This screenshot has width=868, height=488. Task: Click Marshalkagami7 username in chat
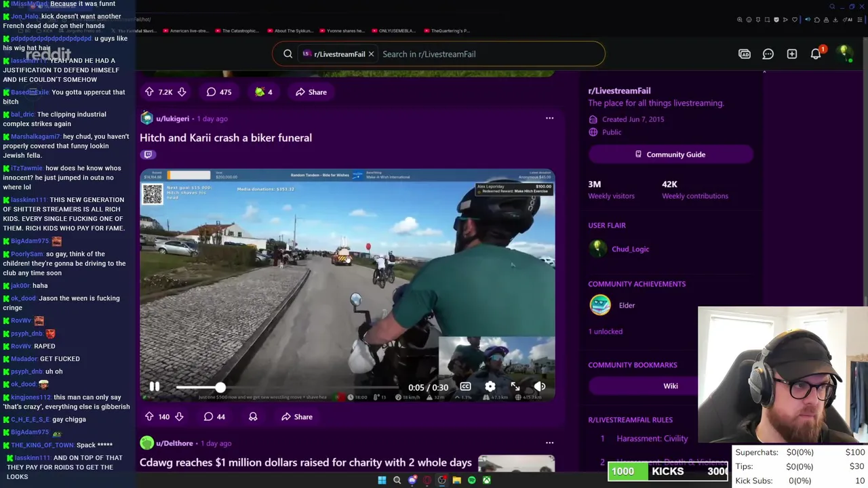[35, 136]
